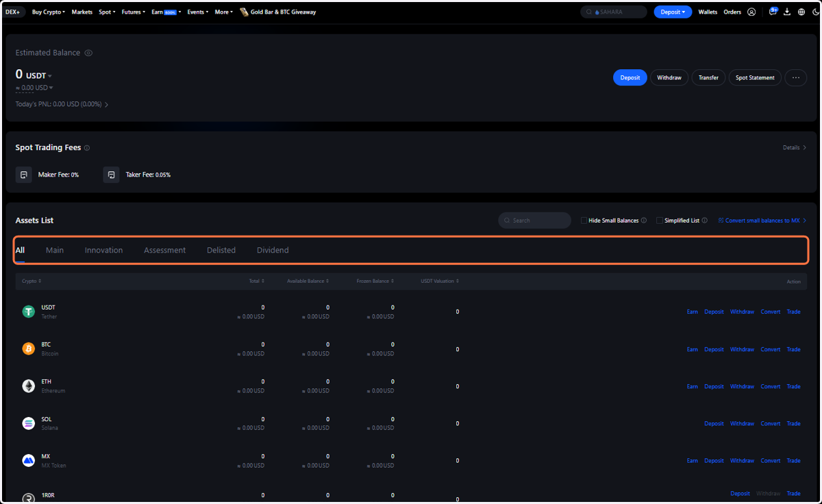Open Wallets in the header

(708, 12)
